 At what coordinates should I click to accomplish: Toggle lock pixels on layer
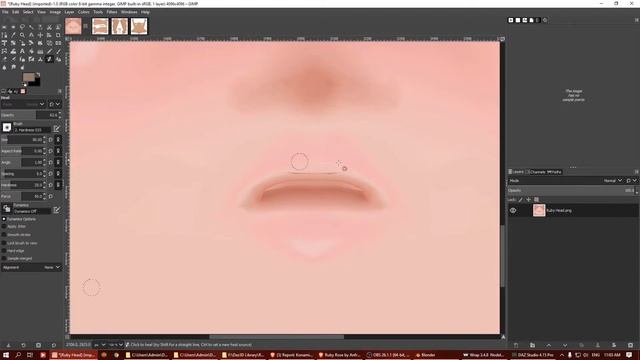pyautogui.click(x=520, y=200)
